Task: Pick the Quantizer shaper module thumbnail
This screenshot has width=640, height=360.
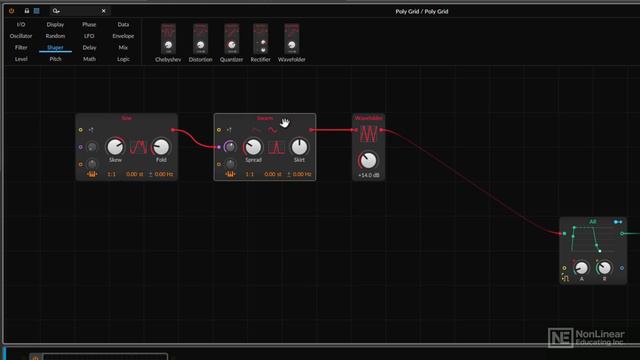Action: (x=231, y=39)
